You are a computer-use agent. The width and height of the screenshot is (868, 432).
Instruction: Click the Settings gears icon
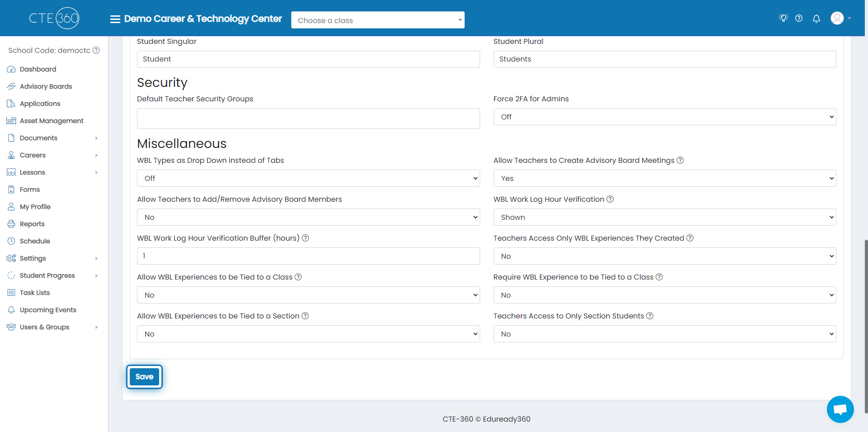11,258
